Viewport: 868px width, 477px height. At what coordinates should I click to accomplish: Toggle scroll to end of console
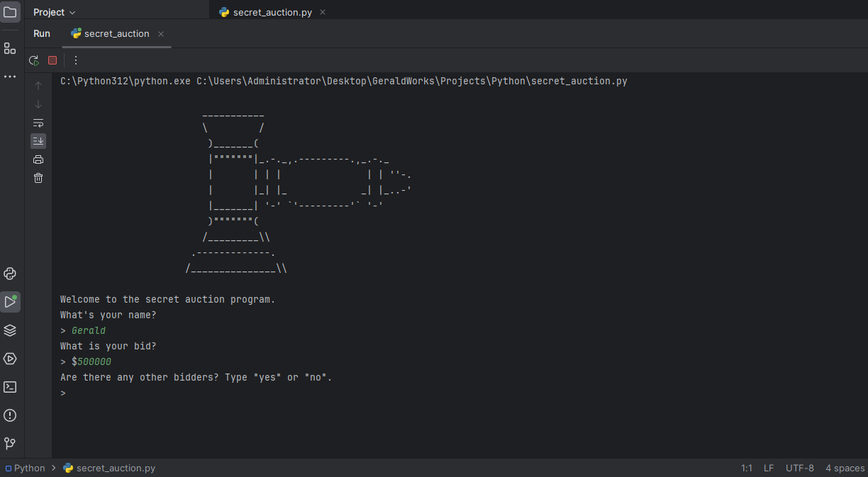(x=38, y=140)
